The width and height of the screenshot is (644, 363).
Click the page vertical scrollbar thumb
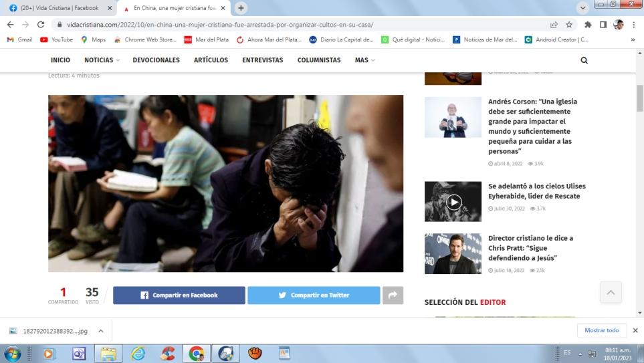[x=639, y=98]
